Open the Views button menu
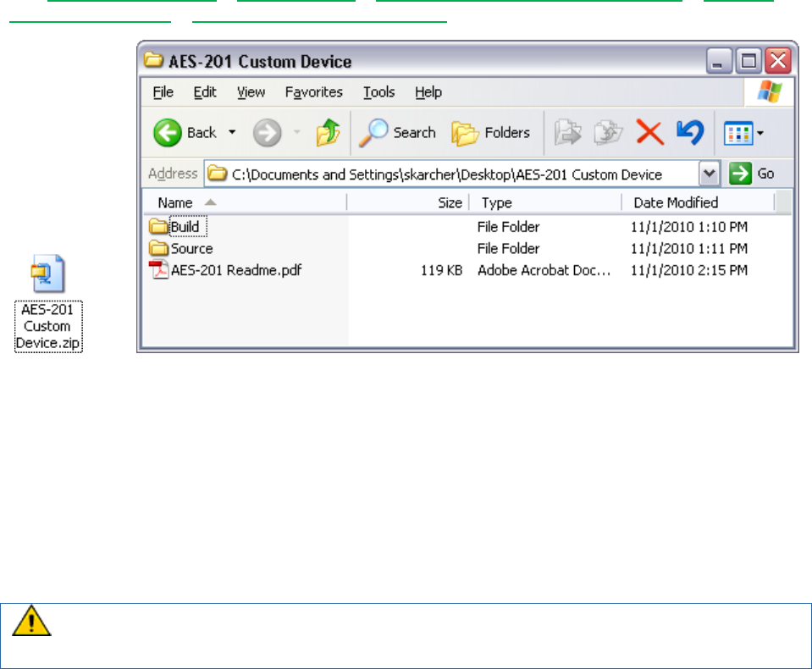812x669 pixels. [x=743, y=133]
